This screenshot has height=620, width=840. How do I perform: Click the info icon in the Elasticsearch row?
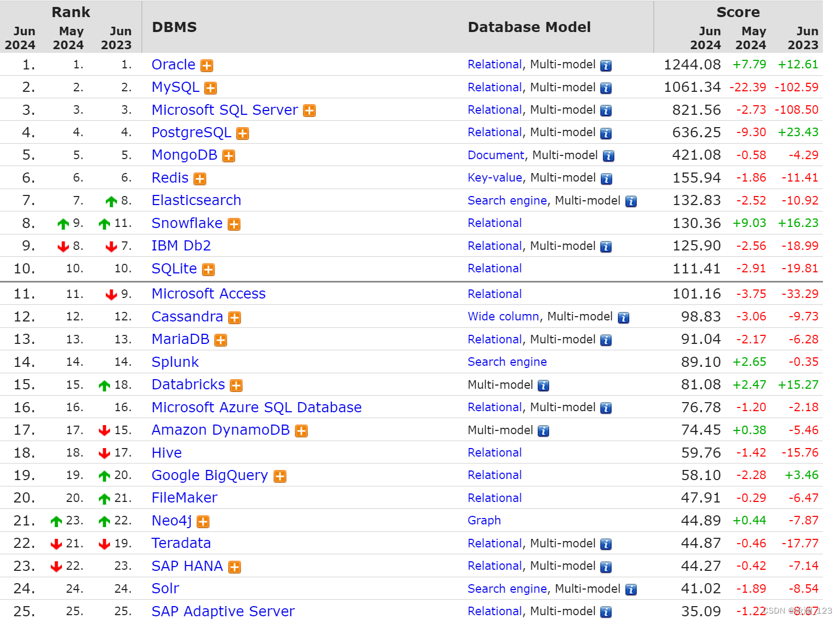pyautogui.click(x=631, y=201)
